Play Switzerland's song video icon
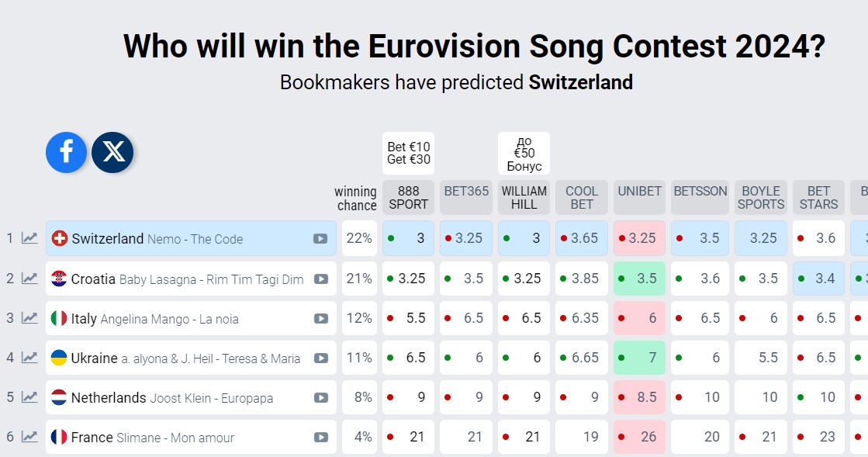This screenshot has height=457, width=868. 320,239
